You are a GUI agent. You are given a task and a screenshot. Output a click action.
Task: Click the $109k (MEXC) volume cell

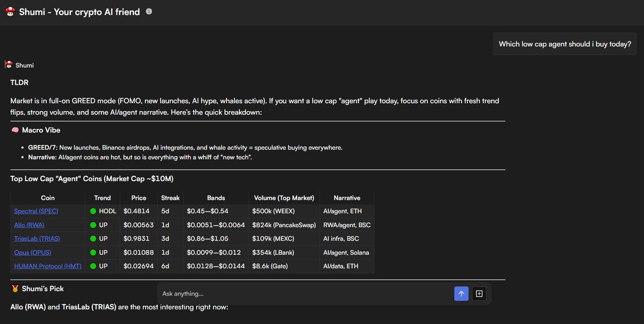click(284, 239)
